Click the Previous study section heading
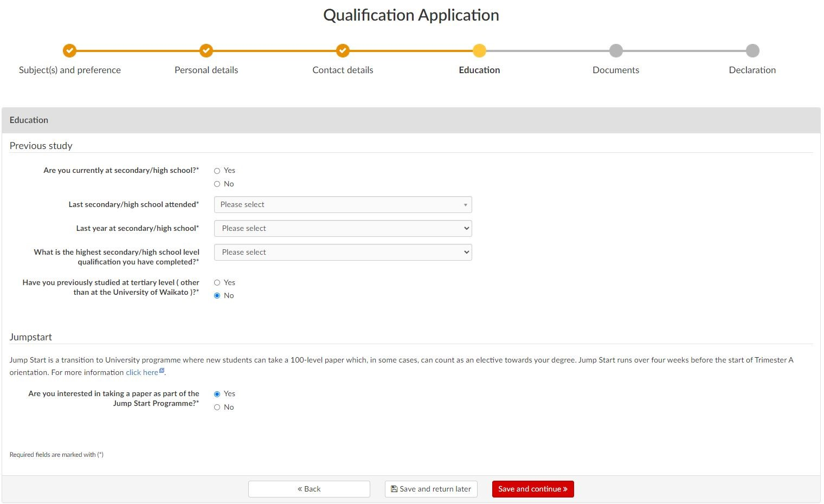This screenshot has width=824, height=504. coord(41,146)
